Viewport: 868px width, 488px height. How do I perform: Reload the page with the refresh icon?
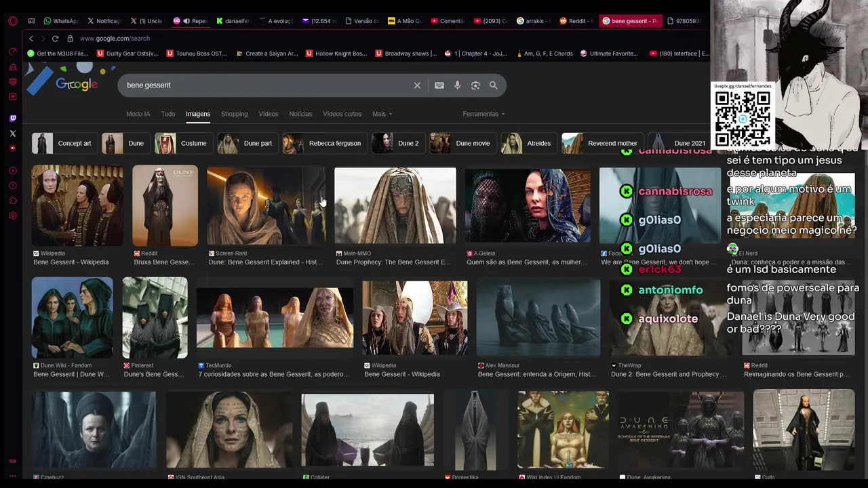click(x=55, y=39)
